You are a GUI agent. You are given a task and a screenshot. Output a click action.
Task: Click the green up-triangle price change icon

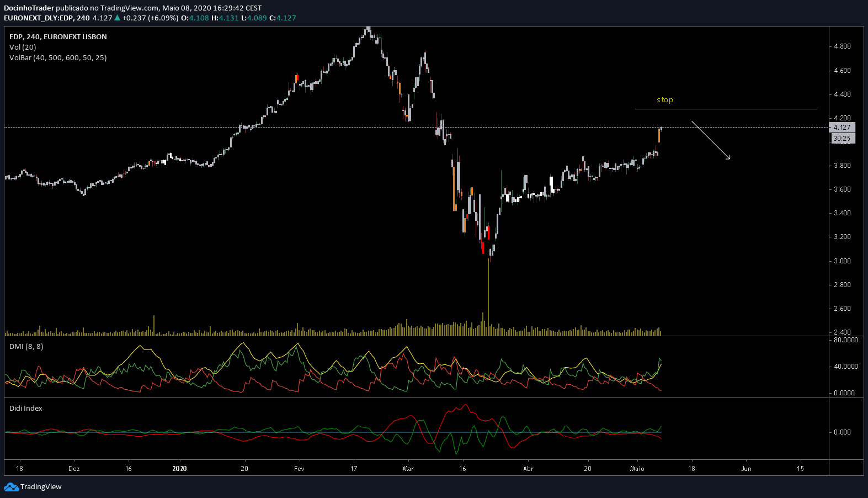pos(117,18)
